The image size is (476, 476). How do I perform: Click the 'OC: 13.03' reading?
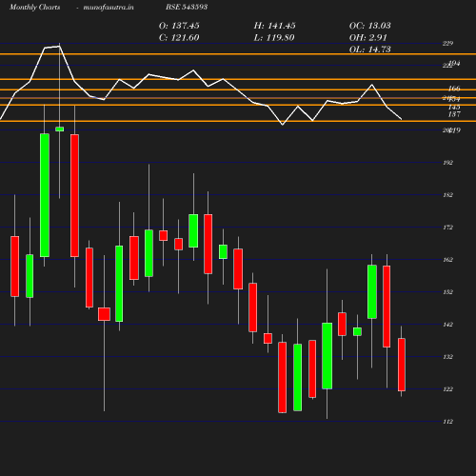tap(370, 26)
